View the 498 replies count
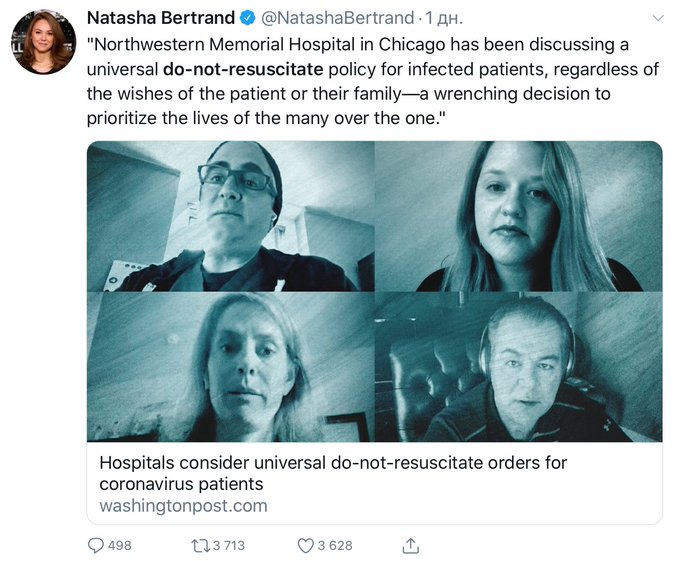 (120, 545)
